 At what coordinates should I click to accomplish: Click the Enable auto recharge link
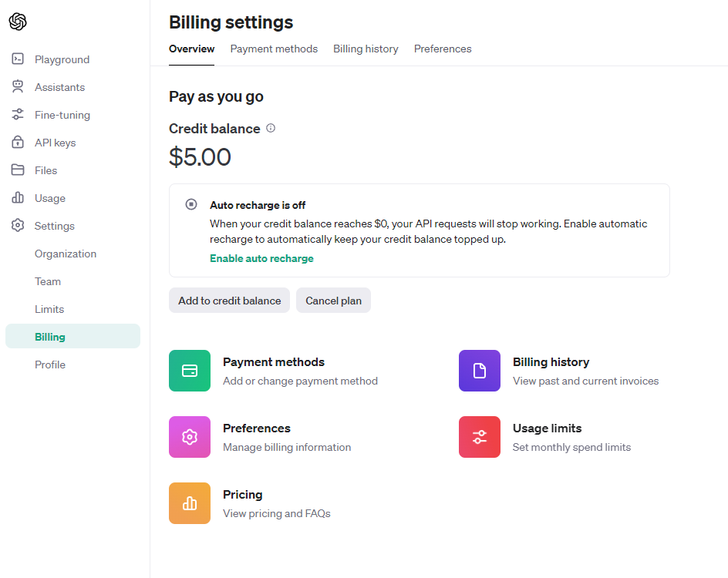coord(261,258)
